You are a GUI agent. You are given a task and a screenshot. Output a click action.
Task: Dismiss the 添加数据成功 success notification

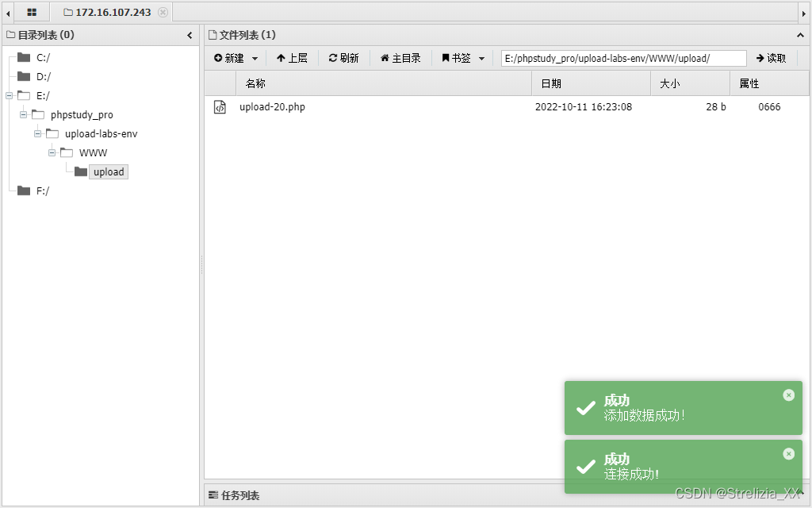(788, 394)
